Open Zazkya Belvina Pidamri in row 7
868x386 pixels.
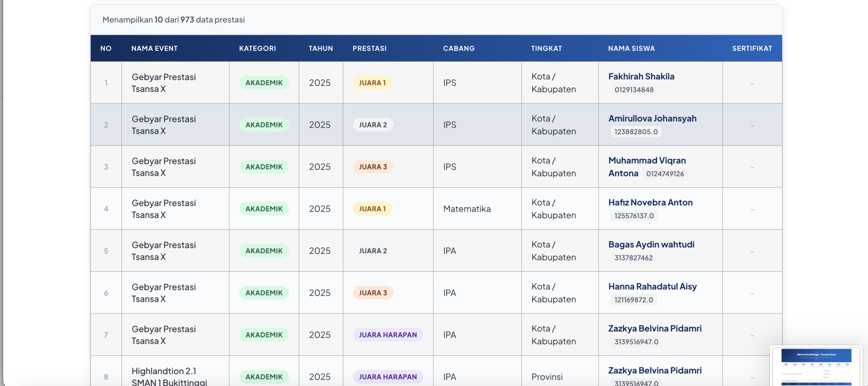click(x=655, y=329)
